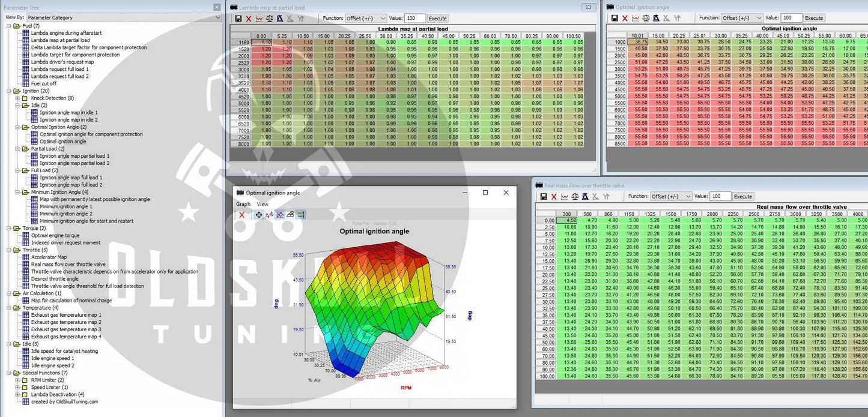Click the red X icon in the 3D graph toolbar
The image size is (868, 417).
click(x=241, y=215)
